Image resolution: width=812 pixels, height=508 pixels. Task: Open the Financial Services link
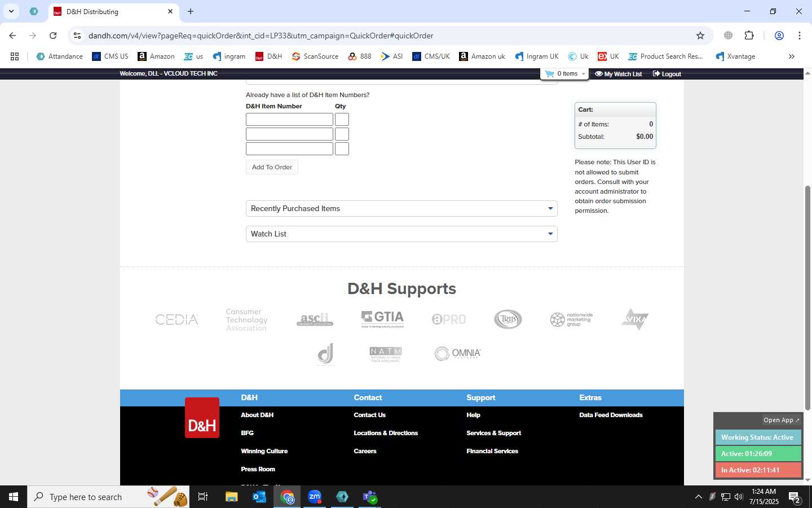point(492,451)
